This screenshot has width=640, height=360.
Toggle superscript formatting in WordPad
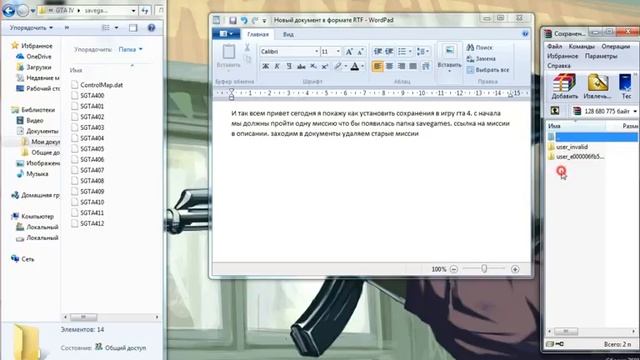(325, 66)
